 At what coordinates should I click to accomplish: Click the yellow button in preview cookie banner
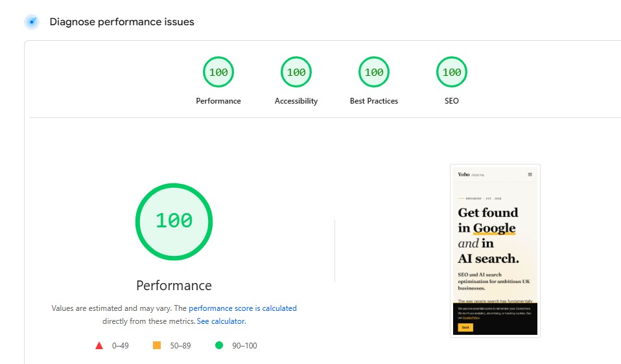(465, 328)
